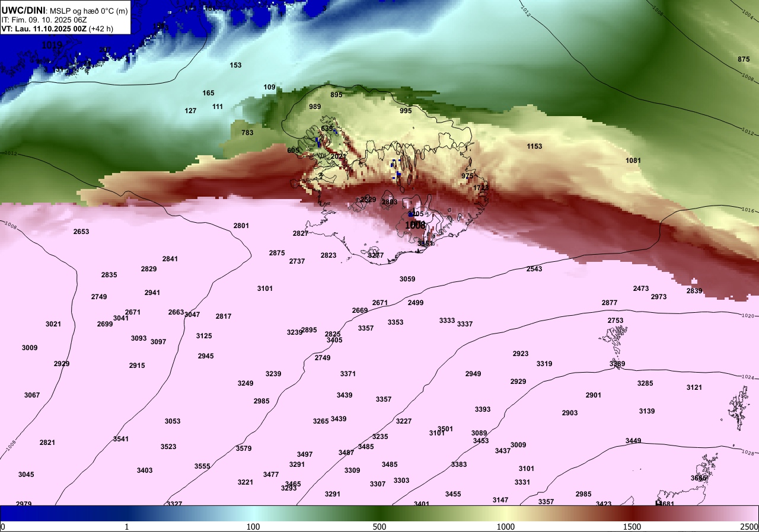Click the map value 3371

pyautogui.click(x=348, y=374)
